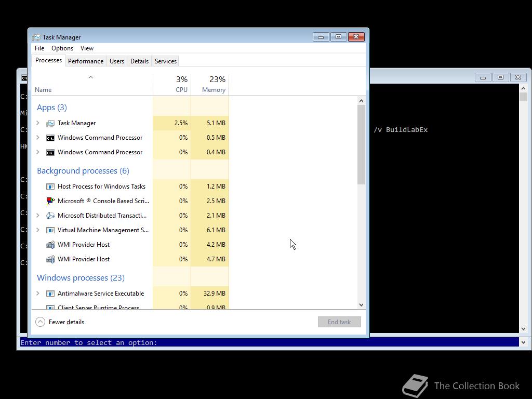
Task: Select the Microsoft Console Based Script row
Action: click(x=130, y=201)
